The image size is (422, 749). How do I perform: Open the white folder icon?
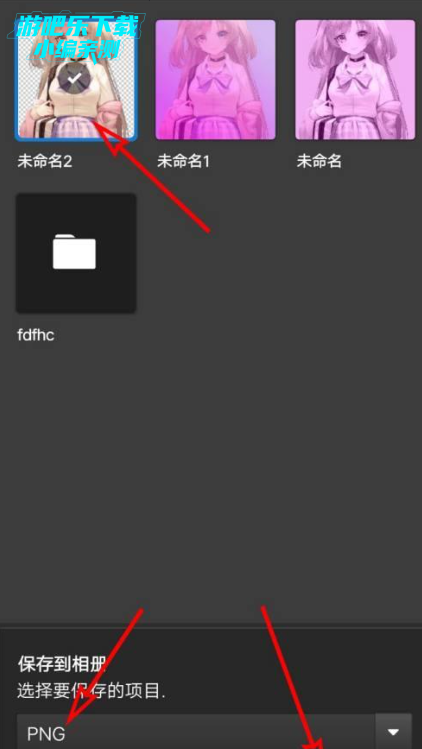pos(75,252)
